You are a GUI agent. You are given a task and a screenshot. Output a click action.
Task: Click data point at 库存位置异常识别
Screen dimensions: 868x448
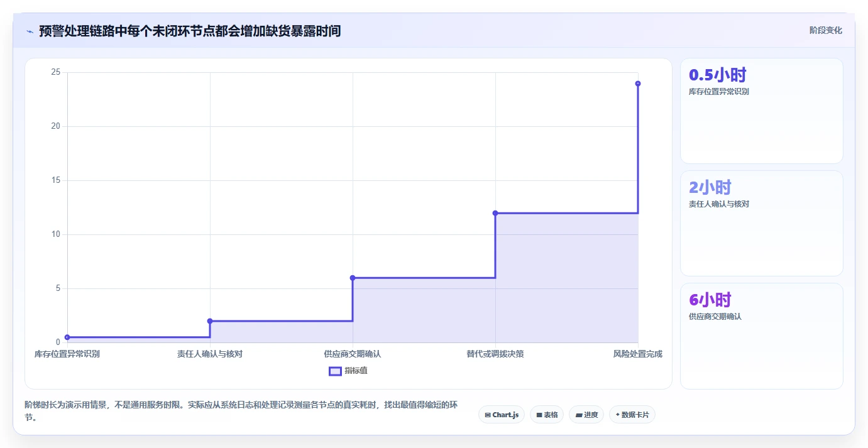(67, 337)
